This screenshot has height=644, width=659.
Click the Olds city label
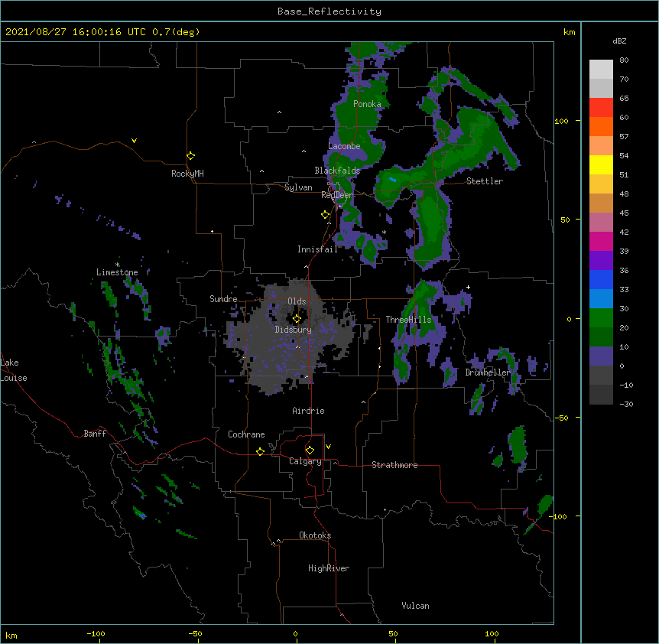[x=297, y=301]
